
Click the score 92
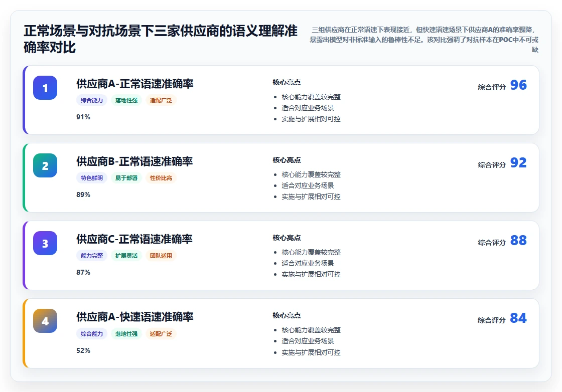pyautogui.click(x=518, y=162)
